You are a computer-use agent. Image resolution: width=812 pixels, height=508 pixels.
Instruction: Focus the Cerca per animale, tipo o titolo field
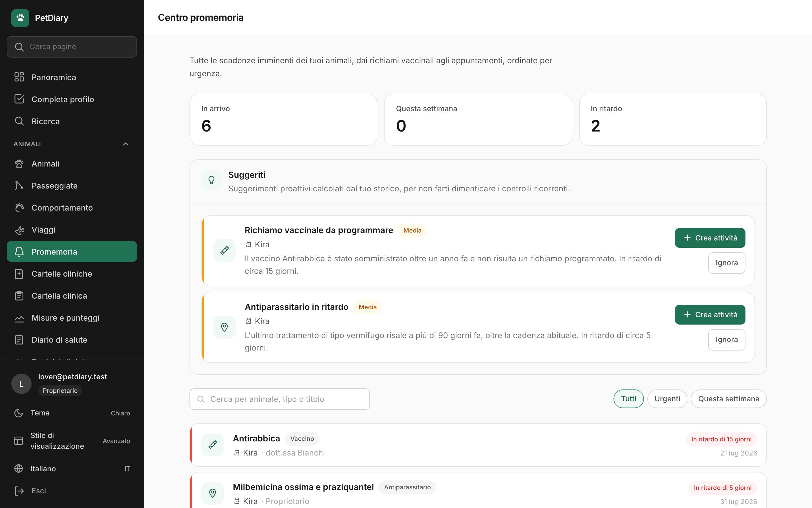(x=279, y=399)
